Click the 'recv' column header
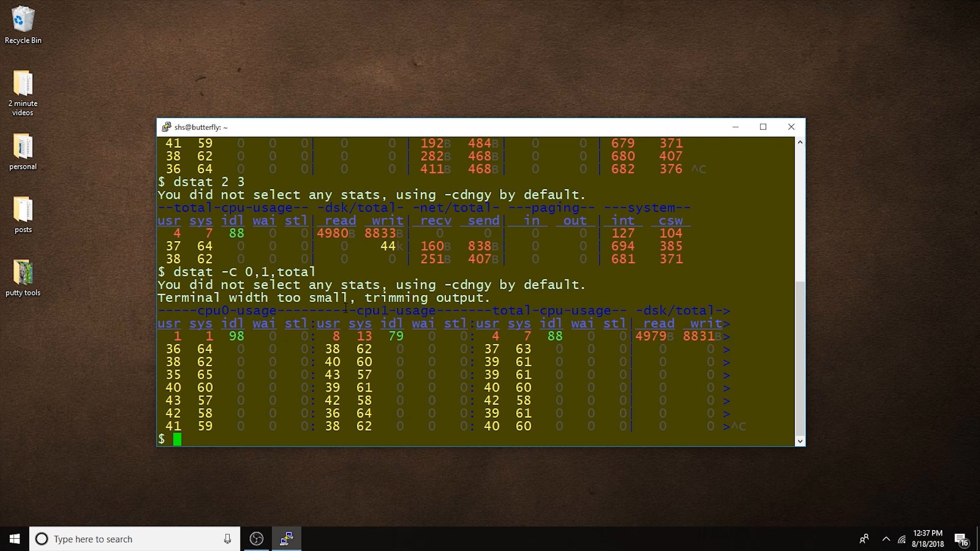 pyautogui.click(x=436, y=220)
